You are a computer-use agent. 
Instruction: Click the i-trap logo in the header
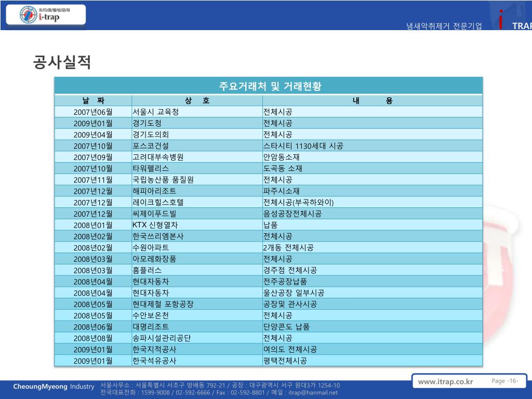[x=46, y=15]
